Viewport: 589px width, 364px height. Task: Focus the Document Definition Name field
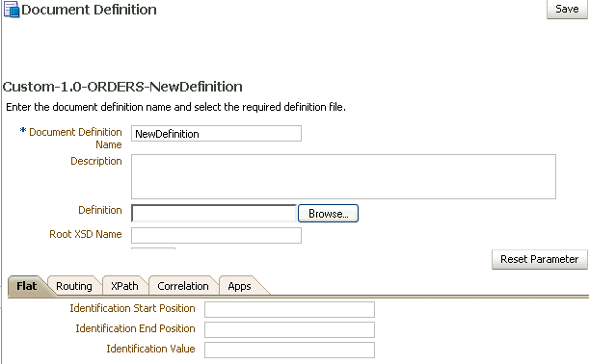click(216, 134)
